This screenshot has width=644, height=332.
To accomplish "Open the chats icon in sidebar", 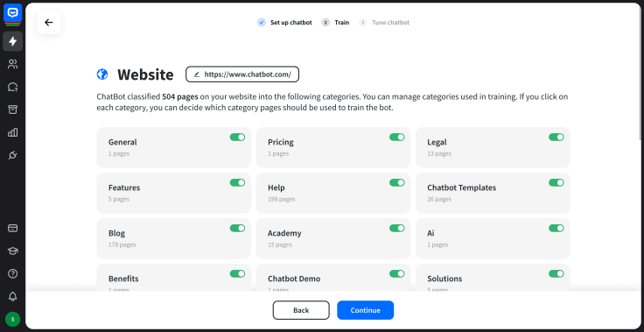I will coord(13,87).
